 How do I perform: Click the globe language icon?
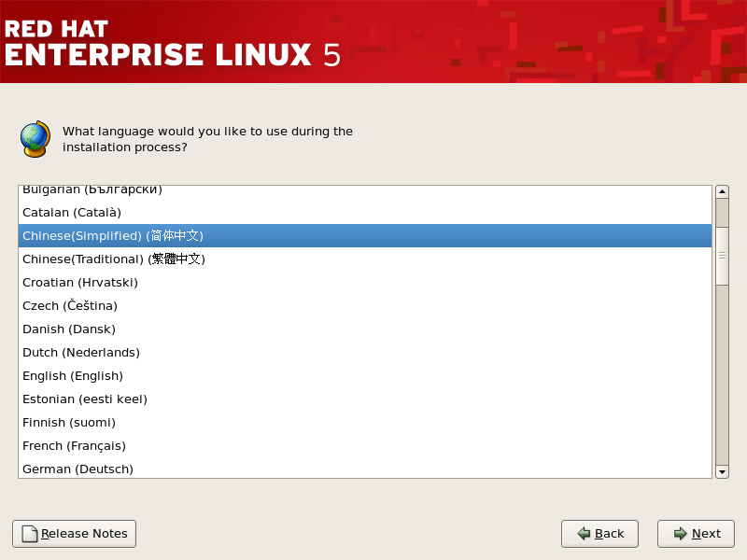click(35, 139)
